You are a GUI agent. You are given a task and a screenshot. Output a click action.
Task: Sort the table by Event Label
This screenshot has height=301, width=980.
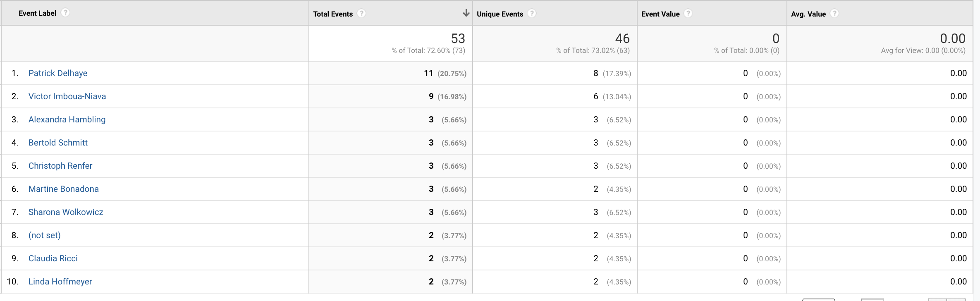pyautogui.click(x=38, y=13)
